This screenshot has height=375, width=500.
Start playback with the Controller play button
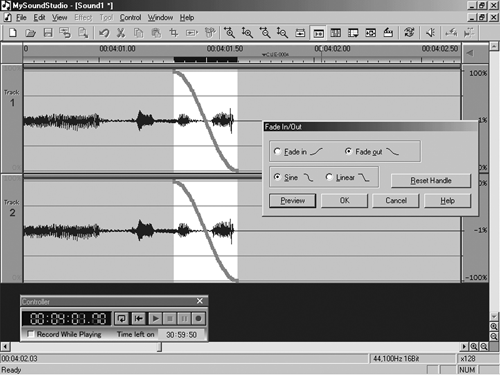(x=155, y=318)
